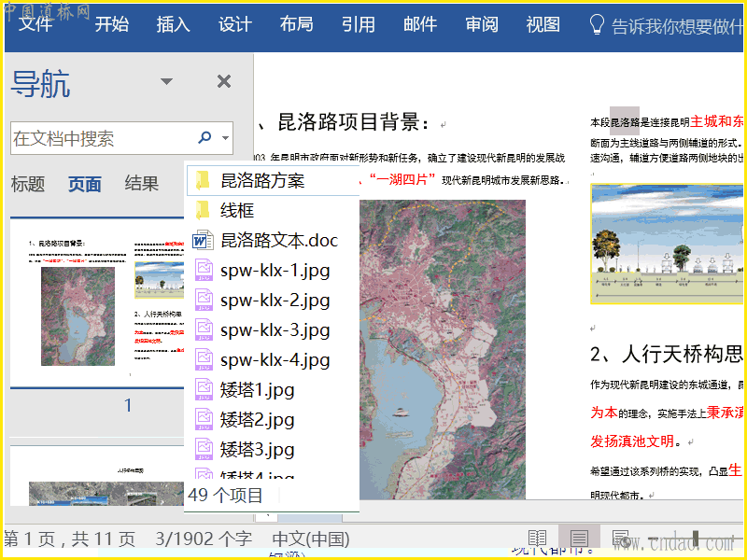The image size is (747, 560).
Task: Open the 邮件 ribbon tab
Action: 420,24
